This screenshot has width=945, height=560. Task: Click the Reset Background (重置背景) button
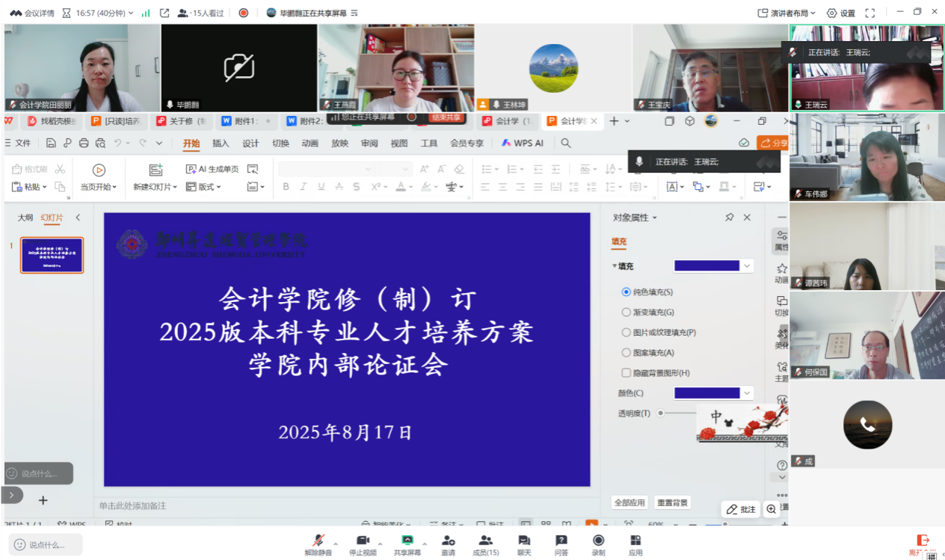click(672, 503)
